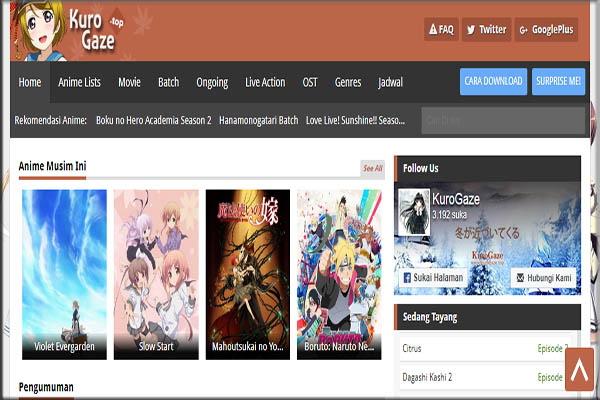The image size is (600, 400).
Task: Open the Mahoutsukai no Yome thumbnail
Action: (x=248, y=274)
